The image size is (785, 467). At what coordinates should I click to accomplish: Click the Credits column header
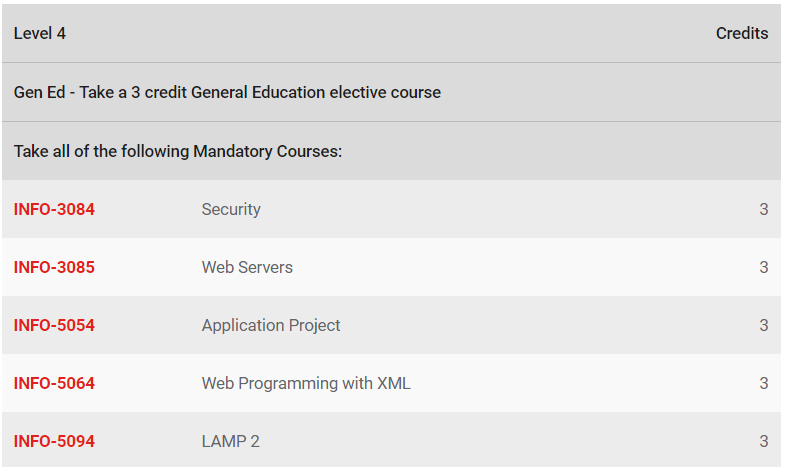tap(742, 33)
